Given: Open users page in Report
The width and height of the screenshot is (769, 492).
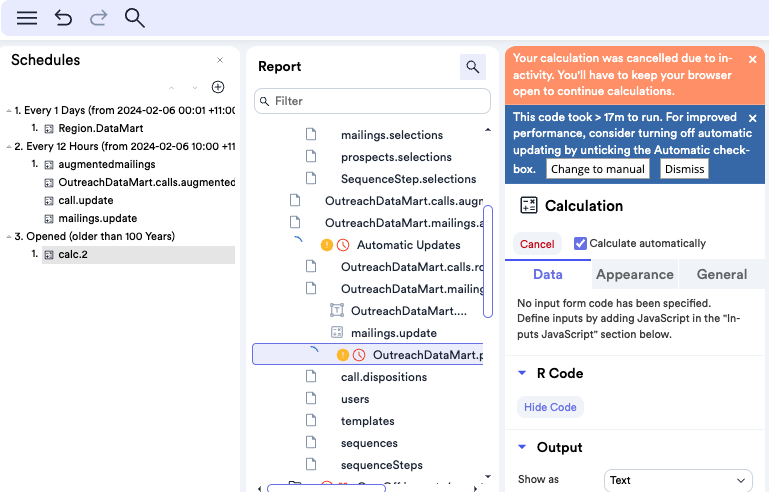Looking at the screenshot, I should click(355, 399).
